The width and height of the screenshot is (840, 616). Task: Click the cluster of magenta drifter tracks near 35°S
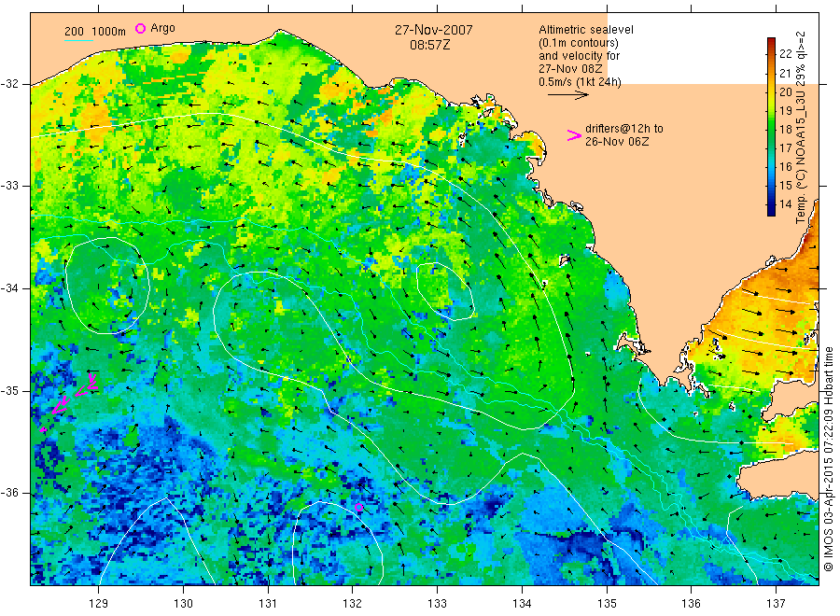[70, 401]
